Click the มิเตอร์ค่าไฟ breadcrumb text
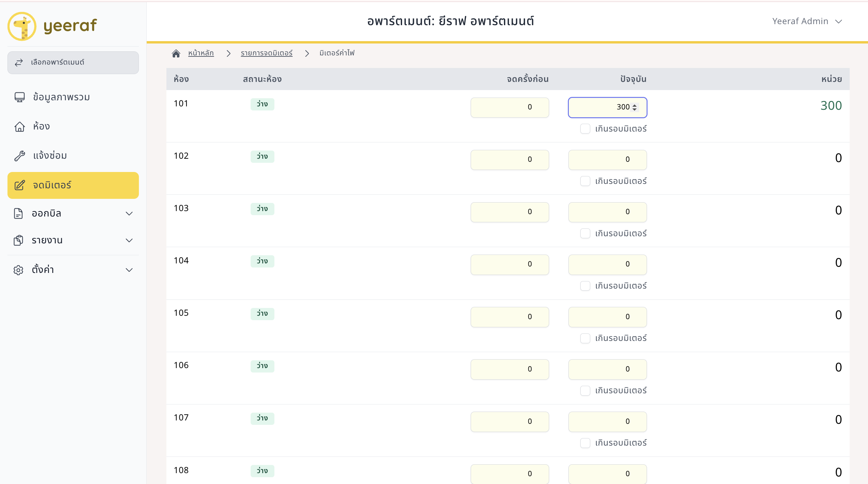The image size is (868, 484). [337, 53]
